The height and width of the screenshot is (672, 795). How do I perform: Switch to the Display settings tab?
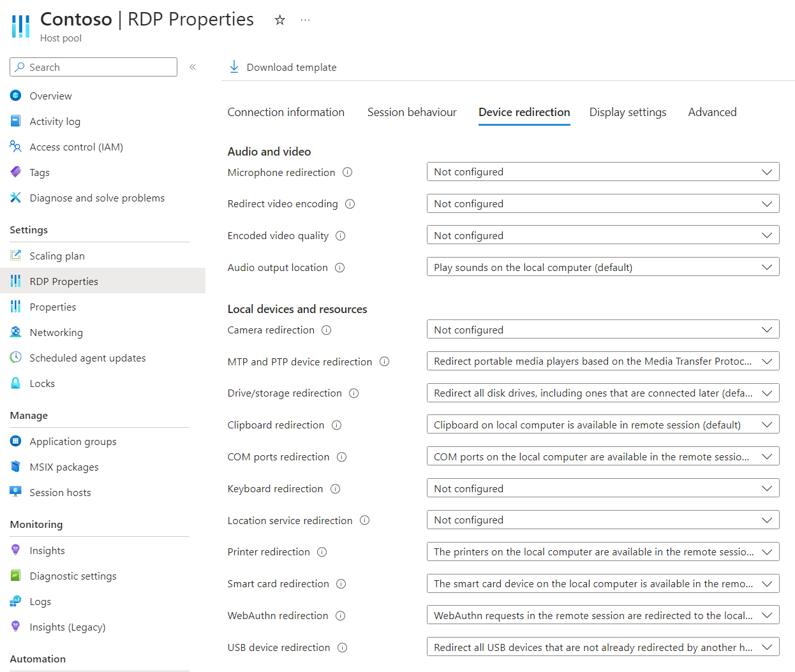[x=627, y=112]
